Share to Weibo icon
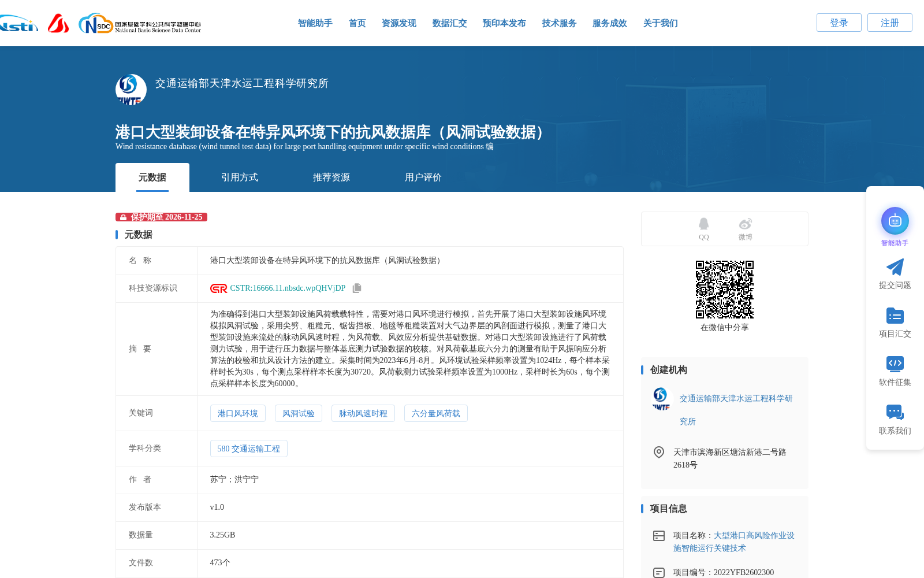The height and width of the screenshot is (578, 924). (x=745, y=224)
